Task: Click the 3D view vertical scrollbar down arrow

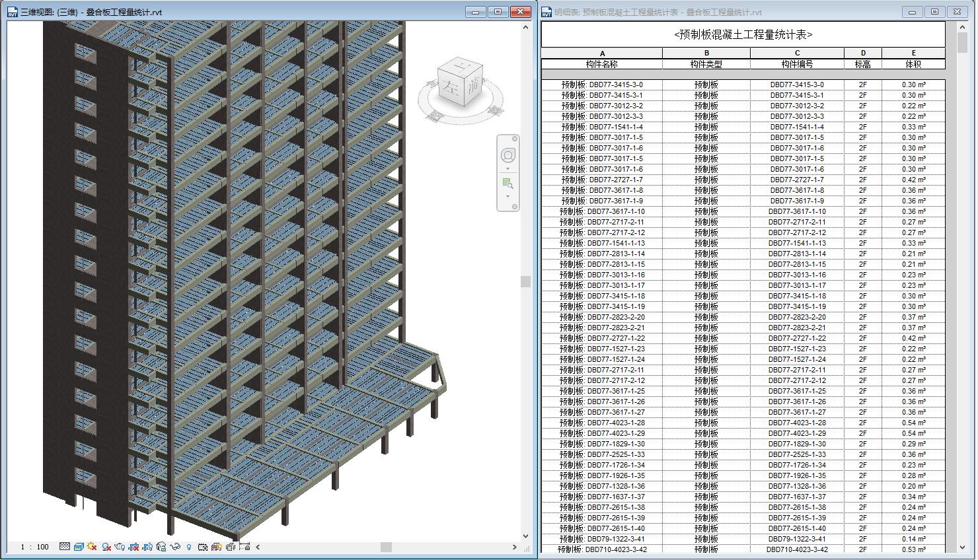Action: [x=526, y=536]
